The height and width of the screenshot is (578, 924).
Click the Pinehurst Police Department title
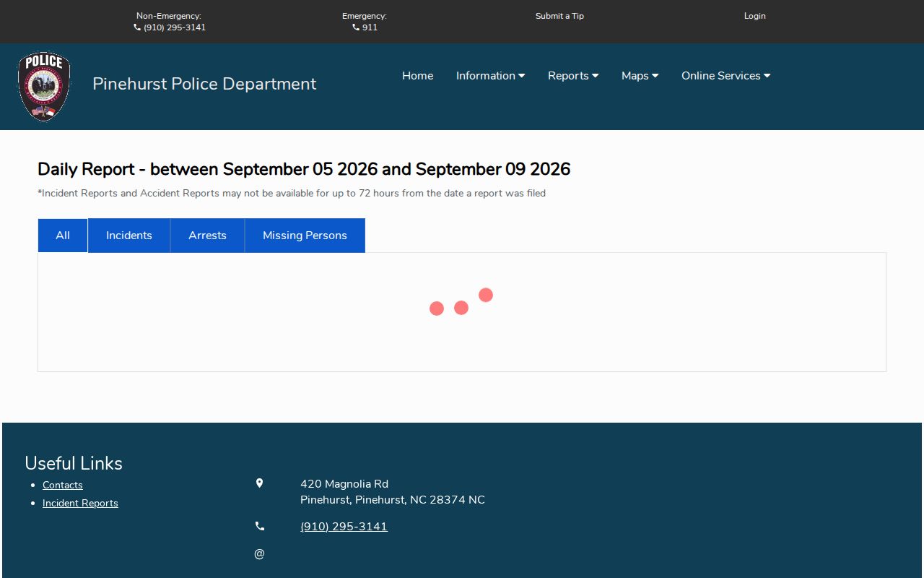[x=204, y=84]
